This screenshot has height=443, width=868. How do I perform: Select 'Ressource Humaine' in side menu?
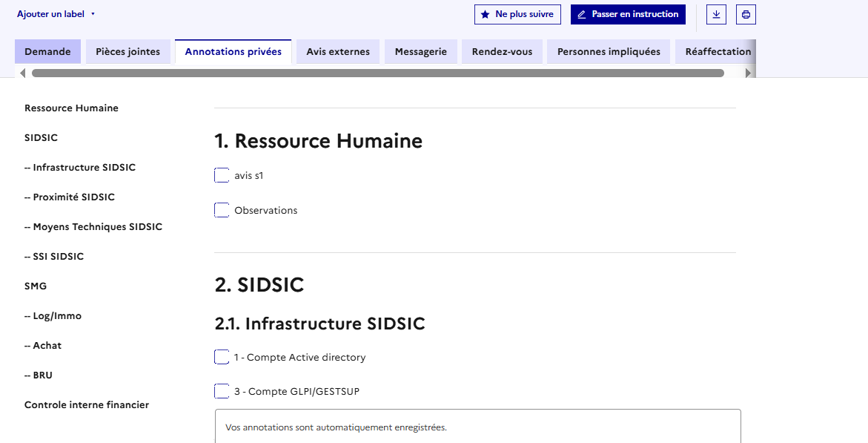coord(71,108)
